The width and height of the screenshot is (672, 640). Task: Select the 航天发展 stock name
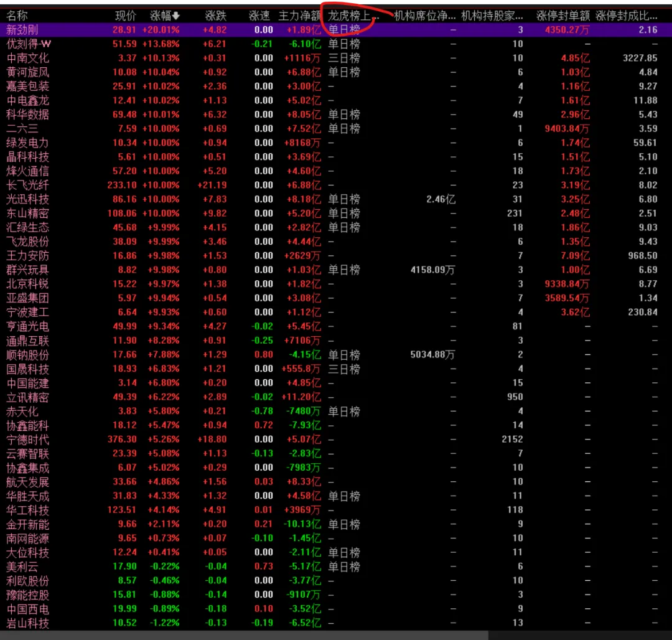28,482
